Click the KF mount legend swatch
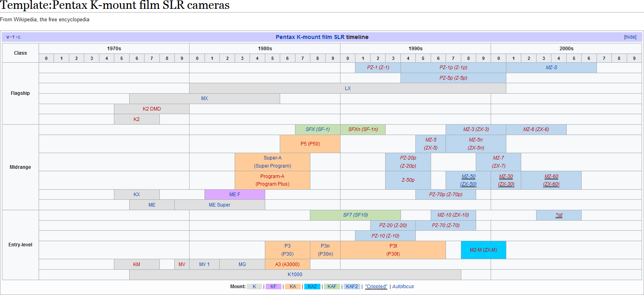Image resolution: width=644 pixels, height=295 pixels. (x=273, y=287)
